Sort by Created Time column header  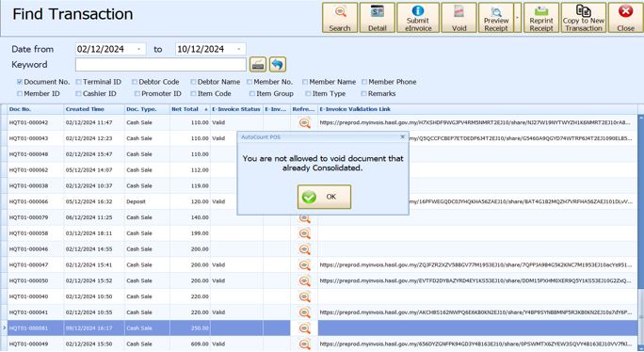coord(94,109)
